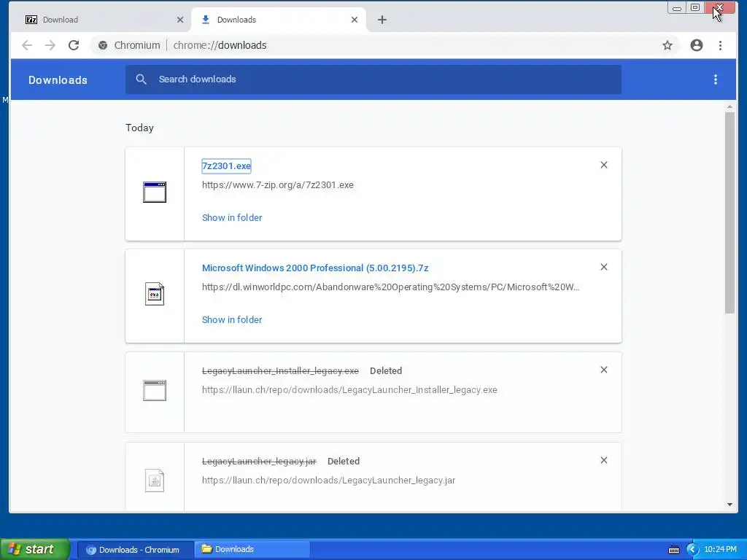
Task: Click the llaun.ch legacy.jar URL
Action: [x=329, y=481]
